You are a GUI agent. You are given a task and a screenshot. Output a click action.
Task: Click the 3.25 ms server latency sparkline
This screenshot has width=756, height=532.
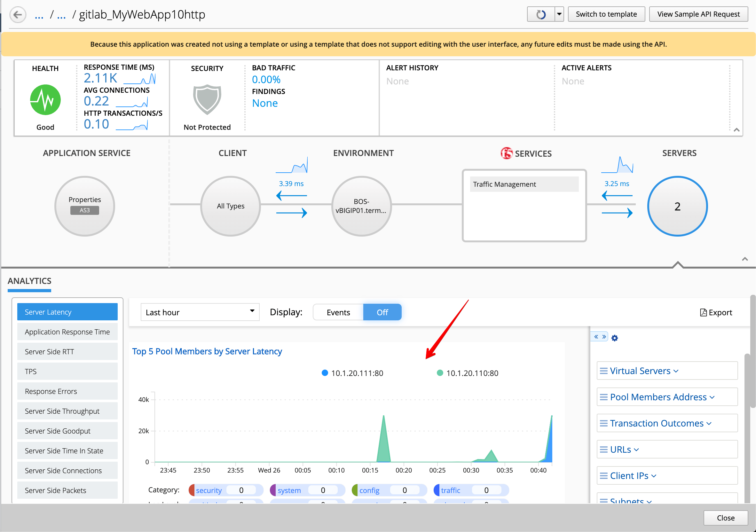[617, 165]
